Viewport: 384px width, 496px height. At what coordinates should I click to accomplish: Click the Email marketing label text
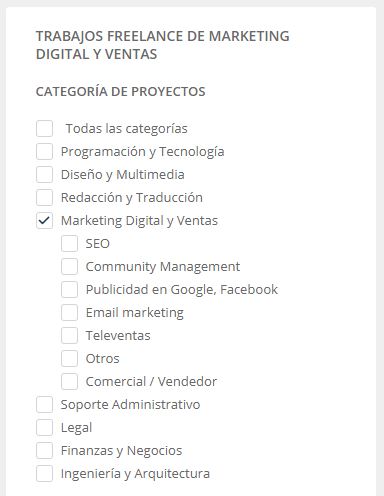(x=135, y=313)
